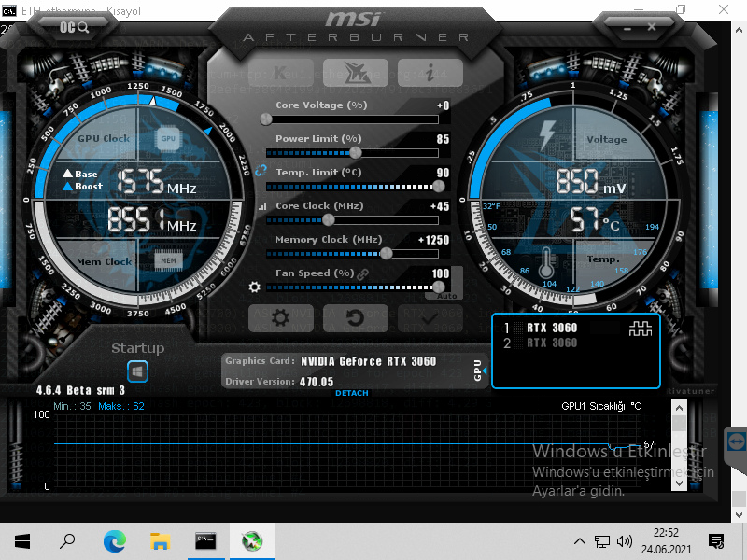
Task: Open Windows Start menu
Action: pos(22,541)
